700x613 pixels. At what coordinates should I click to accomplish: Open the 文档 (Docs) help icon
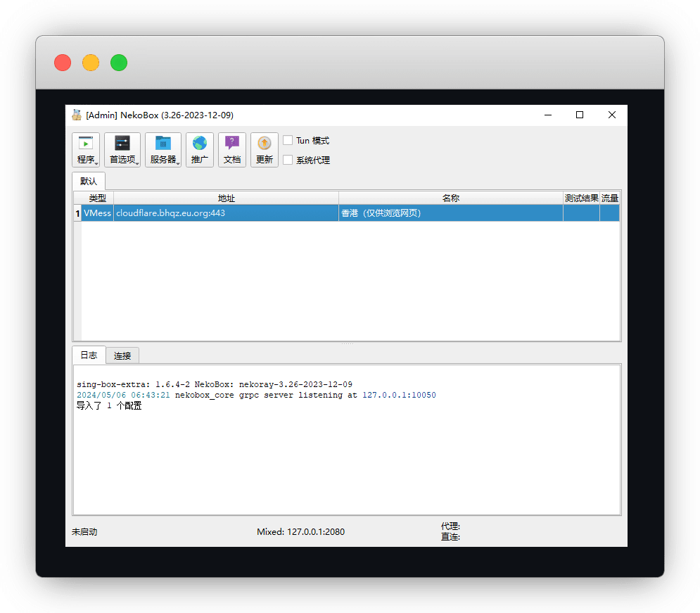[x=232, y=144]
